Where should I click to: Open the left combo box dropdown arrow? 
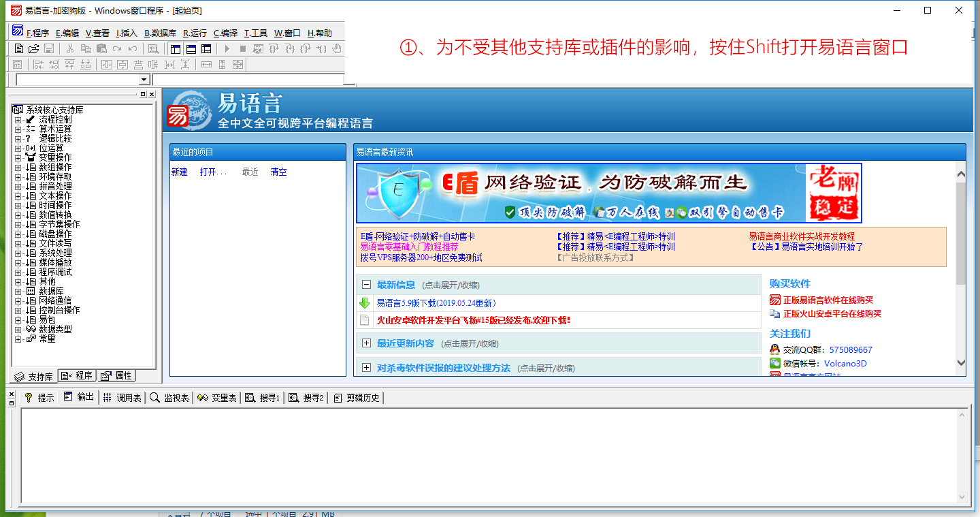coord(144,80)
